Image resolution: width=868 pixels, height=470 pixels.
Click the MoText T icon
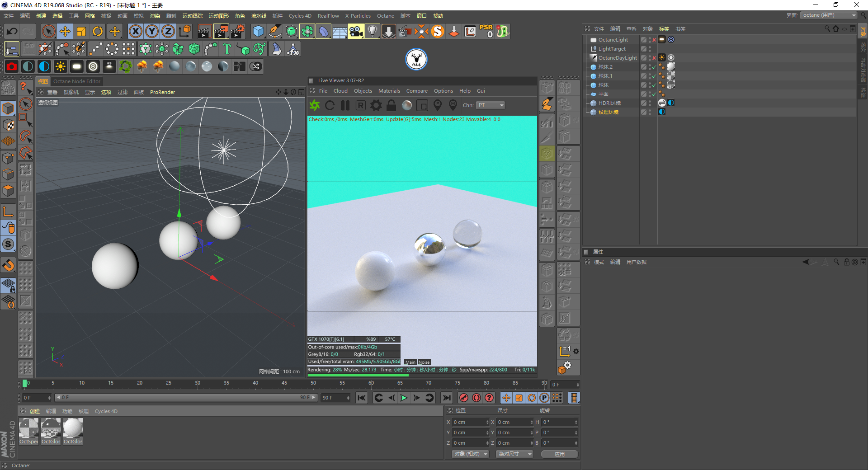click(227, 49)
